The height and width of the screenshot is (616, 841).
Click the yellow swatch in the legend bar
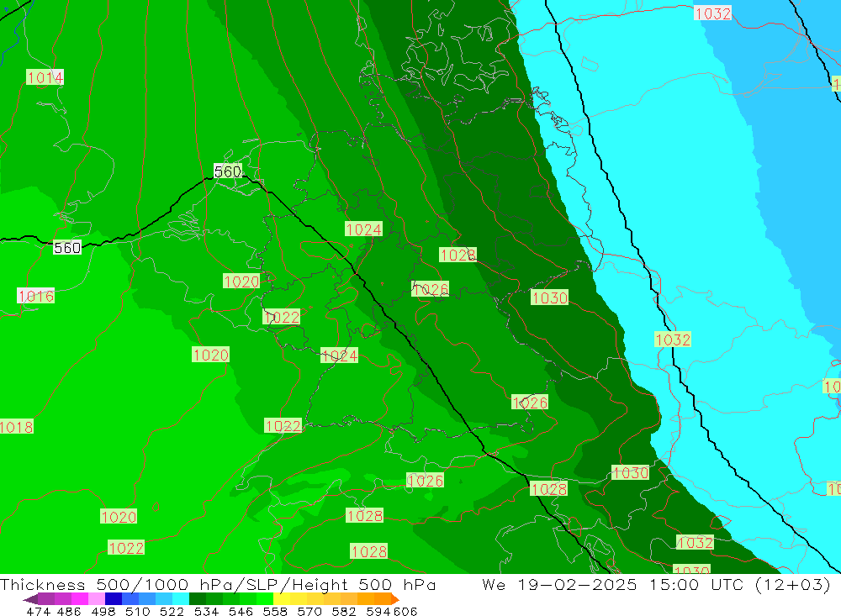(282, 599)
